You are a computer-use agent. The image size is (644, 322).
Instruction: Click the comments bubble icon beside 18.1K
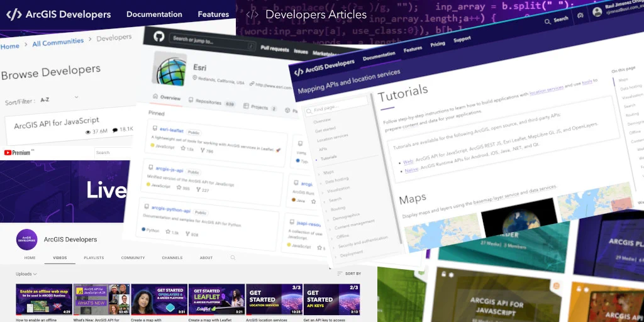pos(115,130)
